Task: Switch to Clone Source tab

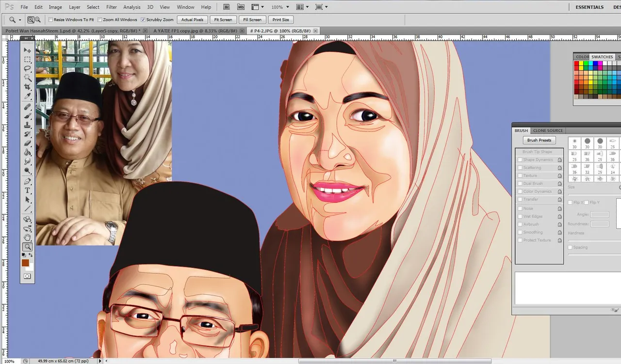Action: click(x=548, y=130)
